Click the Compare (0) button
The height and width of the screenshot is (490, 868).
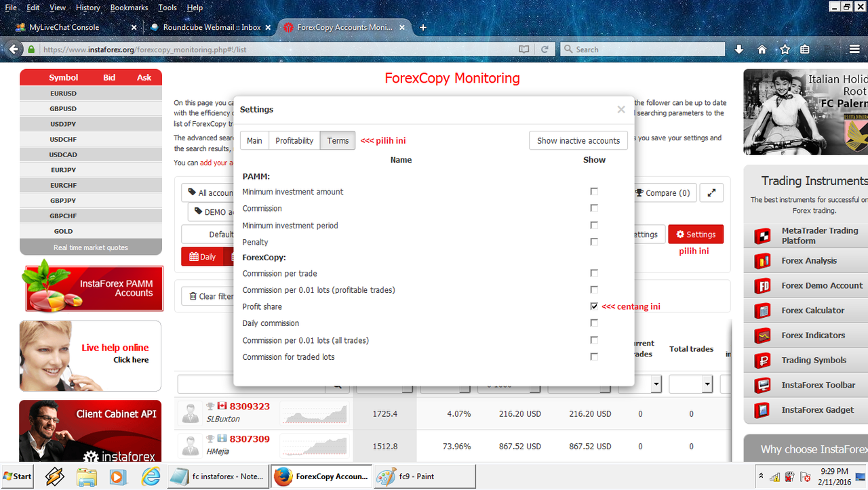[663, 192]
